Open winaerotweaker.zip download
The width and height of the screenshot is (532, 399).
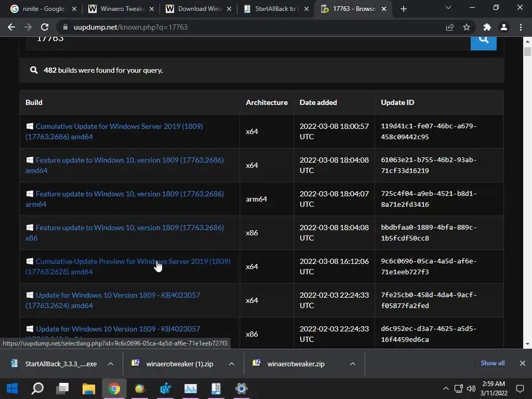289,364
